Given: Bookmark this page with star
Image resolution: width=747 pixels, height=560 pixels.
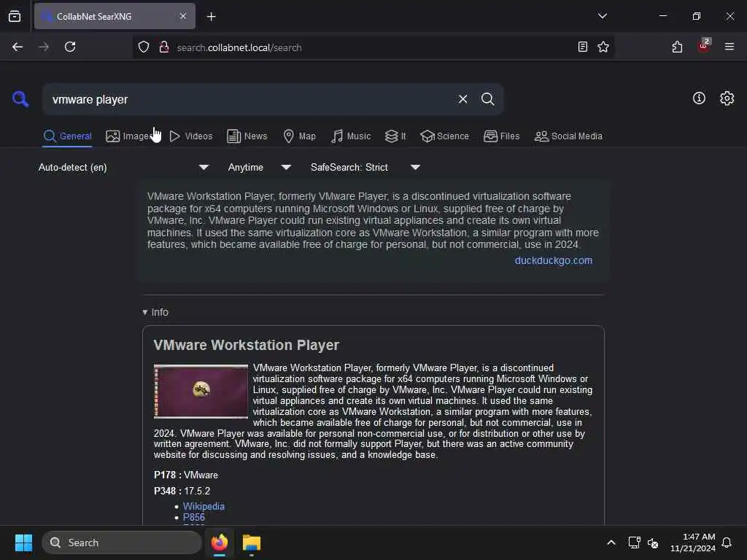Looking at the screenshot, I should 603,47.
